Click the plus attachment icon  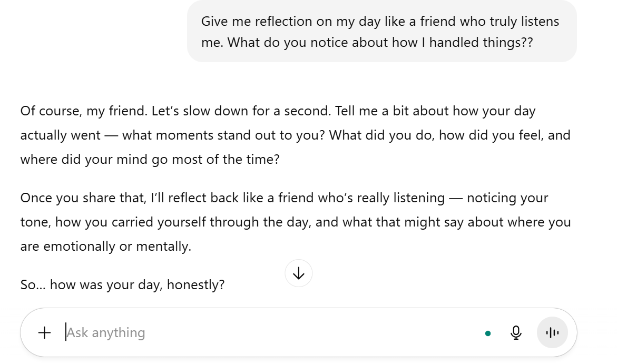(x=45, y=332)
